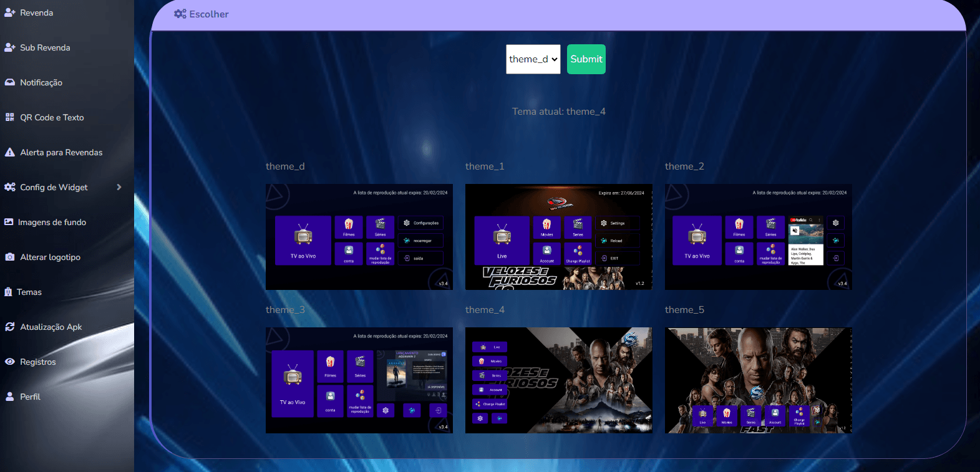Click the Registros eye icon
The height and width of the screenshot is (472, 980).
pyautogui.click(x=9, y=362)
